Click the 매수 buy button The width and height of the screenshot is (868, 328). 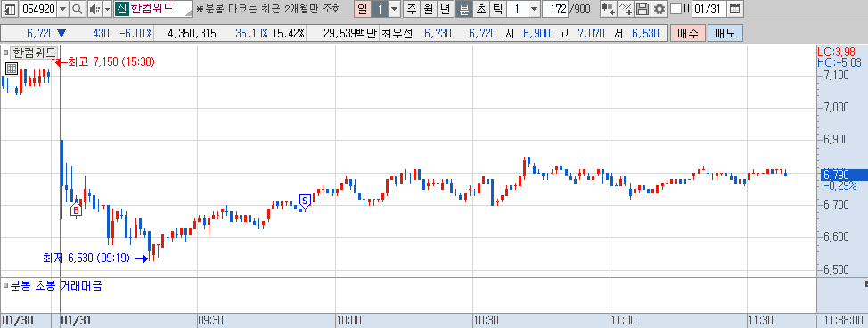click(688, 33)
